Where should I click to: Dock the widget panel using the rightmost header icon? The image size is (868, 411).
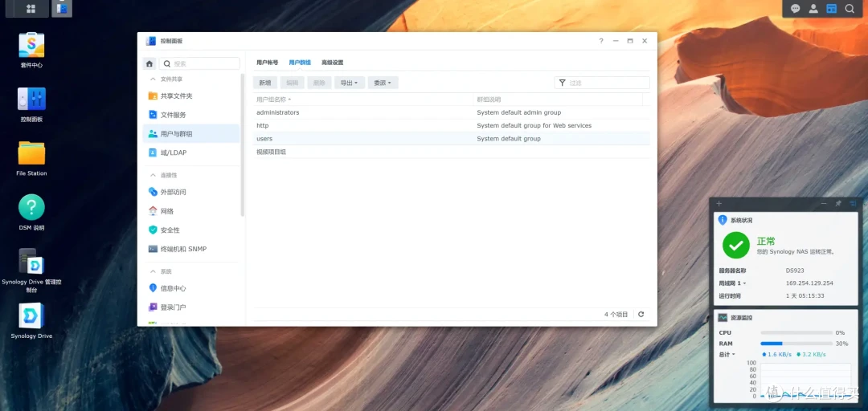coord(853,204)
